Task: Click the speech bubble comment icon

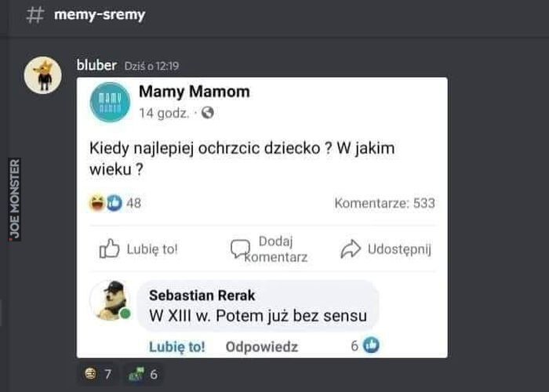Action: click(x=240, y=249)
